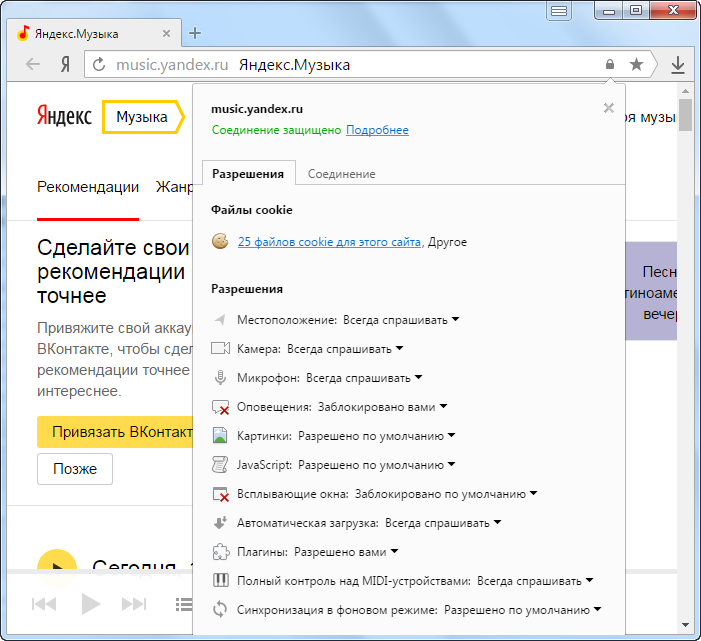701x641 pixels.
Task: Open the Всплывающие окна dropdown
Action: [x=446, y=494]
